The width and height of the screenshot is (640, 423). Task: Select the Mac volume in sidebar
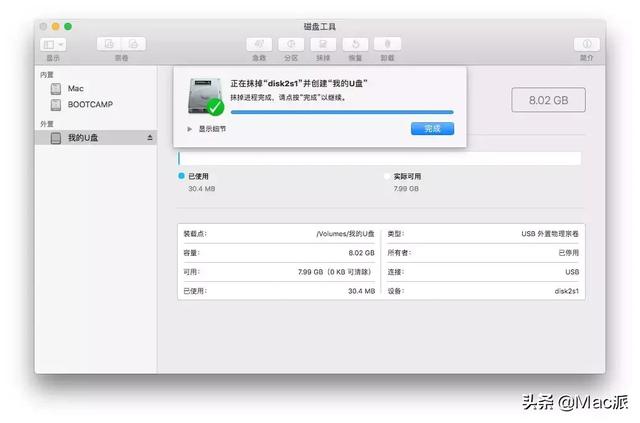(x=96, y=89)
